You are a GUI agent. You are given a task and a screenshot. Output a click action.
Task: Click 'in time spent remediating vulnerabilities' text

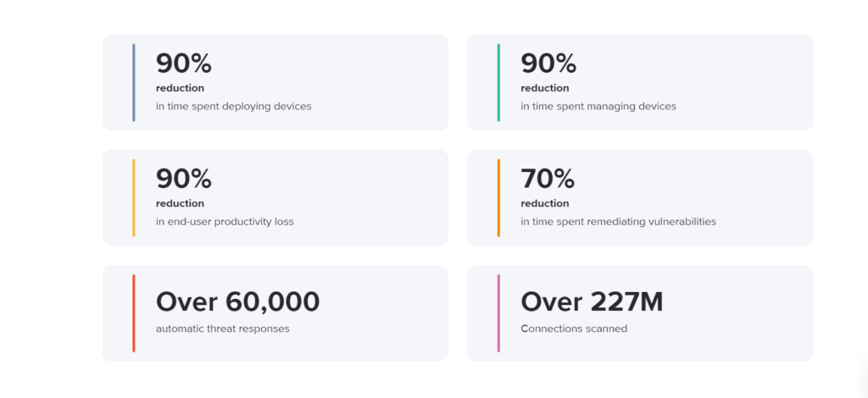pyautogui.click(x=618, y=222)
